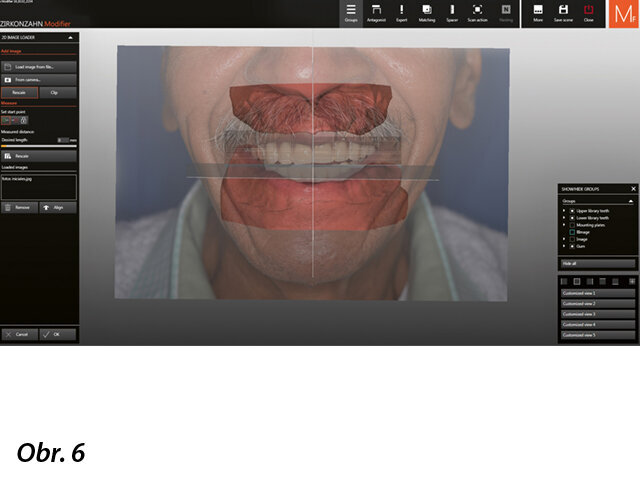This screenshot has height=480, width=640.
Task: Toggle the Gum group checkbox
Action: tap(572, 246)
